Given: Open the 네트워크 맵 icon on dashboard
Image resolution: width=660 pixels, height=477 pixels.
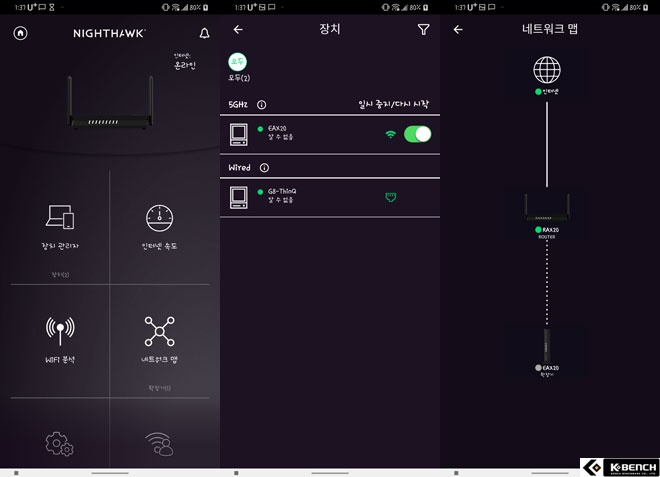Looking at the screenshot, I should tap(160, 331).
